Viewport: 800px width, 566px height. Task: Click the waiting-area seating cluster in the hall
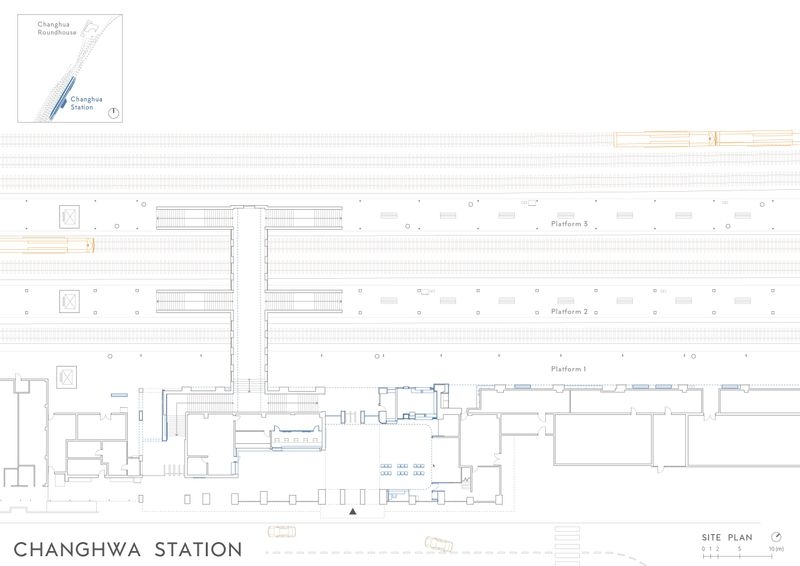point(402,470)
